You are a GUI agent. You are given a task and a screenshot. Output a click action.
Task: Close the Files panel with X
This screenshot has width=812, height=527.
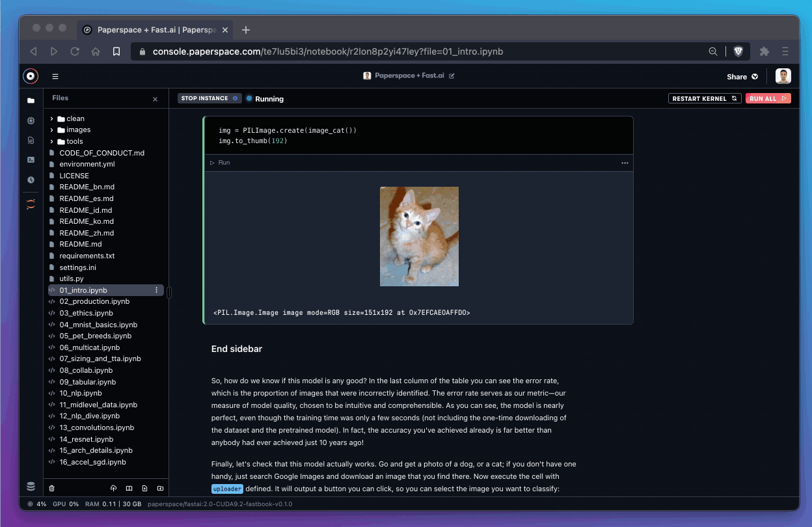click(x=155, y=99)
